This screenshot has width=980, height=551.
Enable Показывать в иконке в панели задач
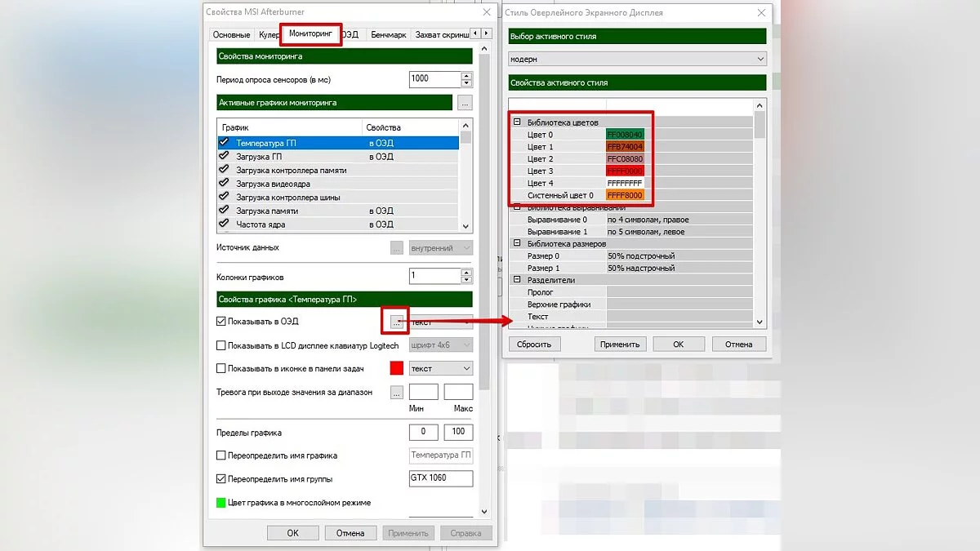(x=221, y=368)
